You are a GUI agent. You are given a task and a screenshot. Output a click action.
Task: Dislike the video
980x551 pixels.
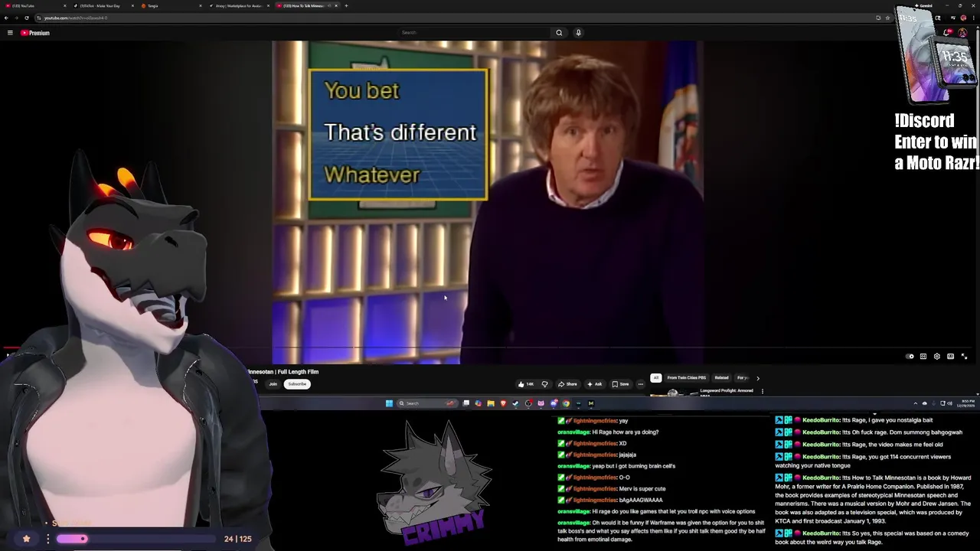[x=544, y=384]
